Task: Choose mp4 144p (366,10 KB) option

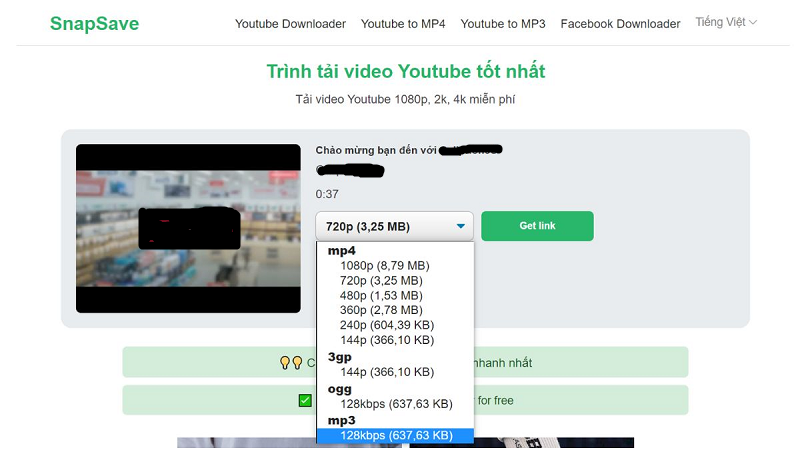Action: point(387,340)
